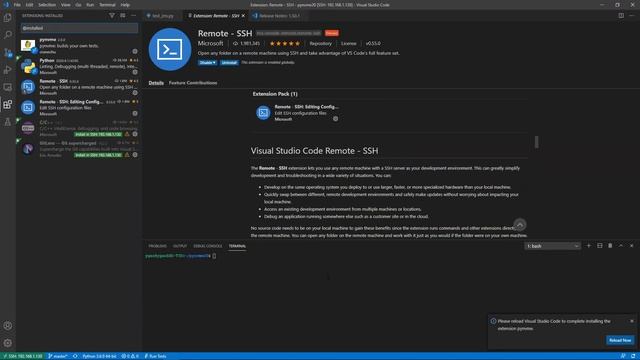Open the Test beaker view icon
The image size is (640, 360).
click(7, 122)
